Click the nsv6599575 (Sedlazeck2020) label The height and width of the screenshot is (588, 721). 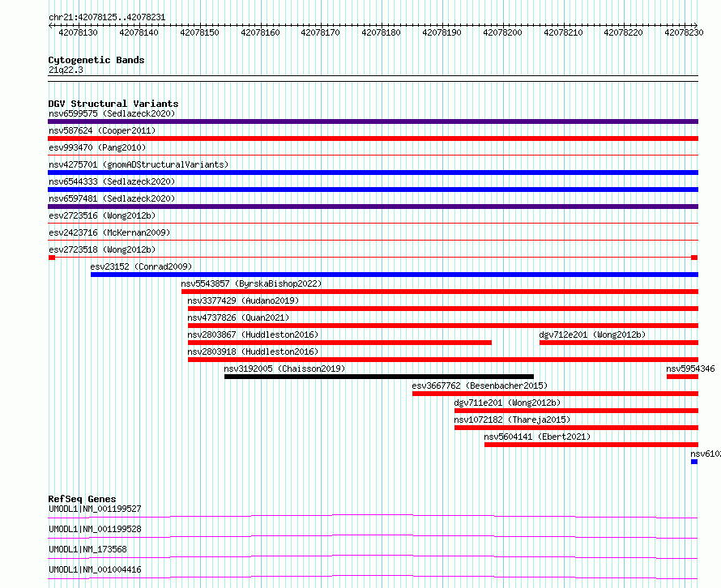click(x=112, y=113)
